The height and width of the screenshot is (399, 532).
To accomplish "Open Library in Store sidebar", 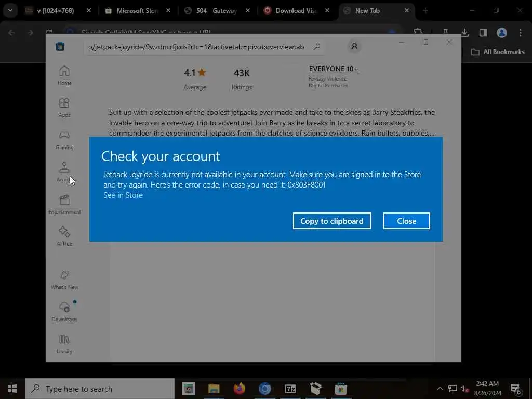I will pos(64,344).
